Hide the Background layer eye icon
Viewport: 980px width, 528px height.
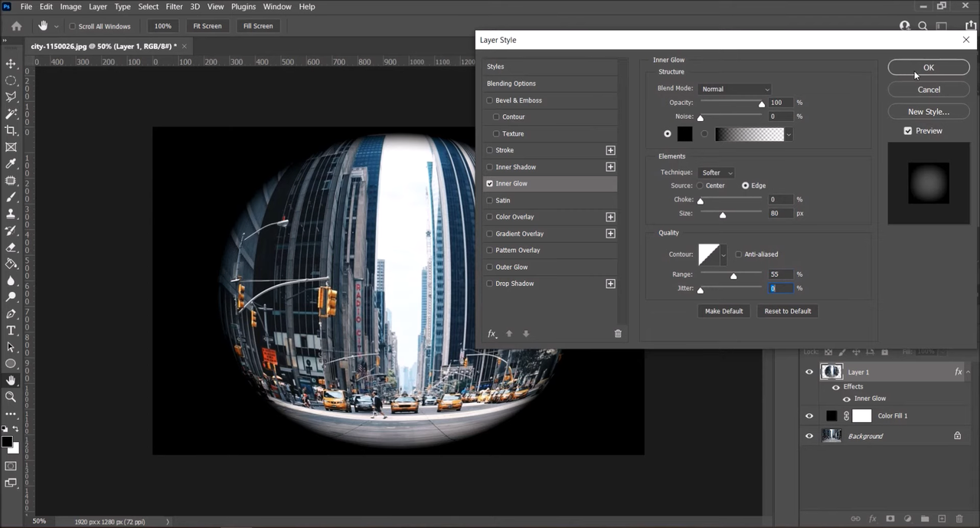coord(809,436)
